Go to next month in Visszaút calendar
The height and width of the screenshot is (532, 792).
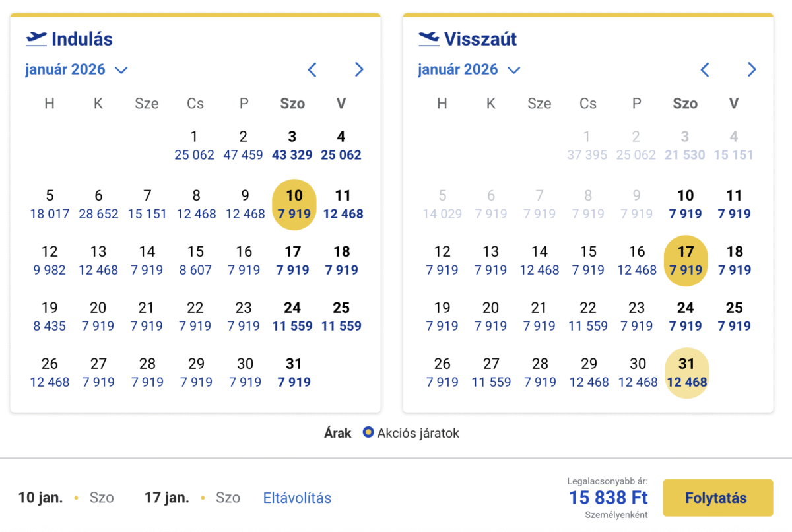click(x=752, y=69)
